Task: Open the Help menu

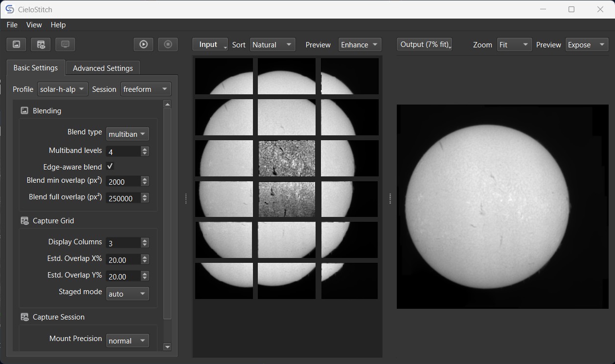Action: pyautogui.click(x=58, y=25)
